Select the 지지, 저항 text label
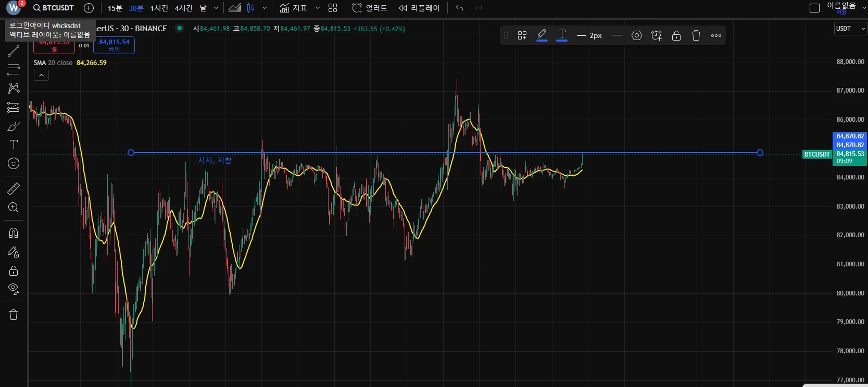 (x=215, y=160)
